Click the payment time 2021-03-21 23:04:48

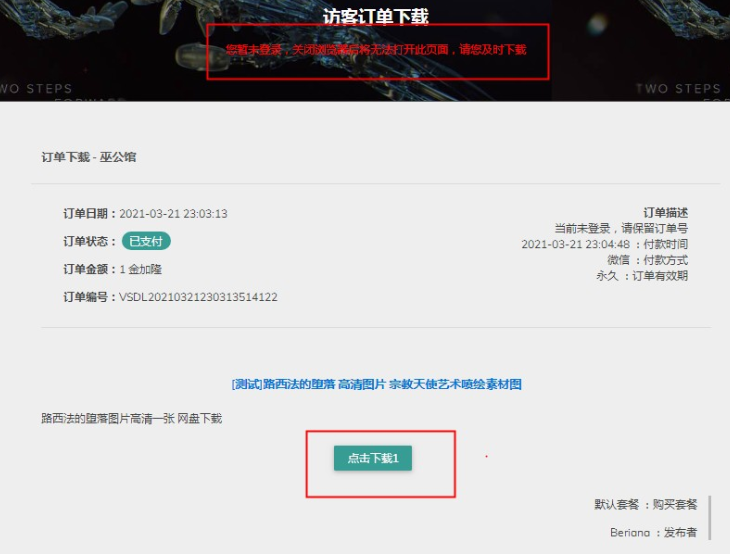(x=575, y=244)
